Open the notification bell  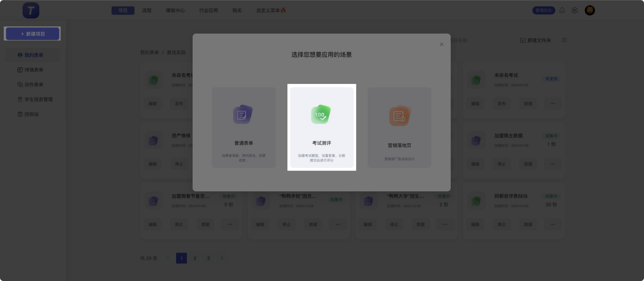point(562,10)
